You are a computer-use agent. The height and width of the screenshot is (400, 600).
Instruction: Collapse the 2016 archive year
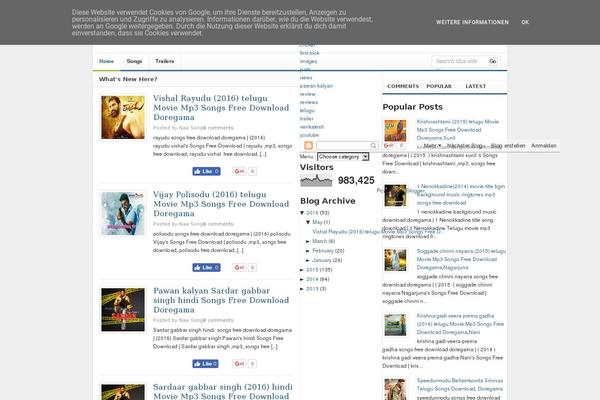point(302,213)
